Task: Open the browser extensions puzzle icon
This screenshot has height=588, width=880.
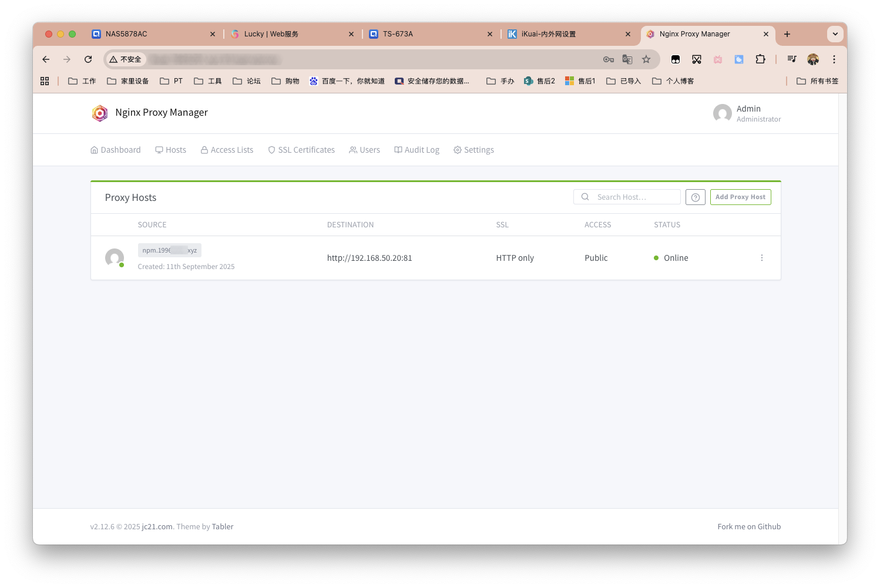Action: [x=760, y=59]
